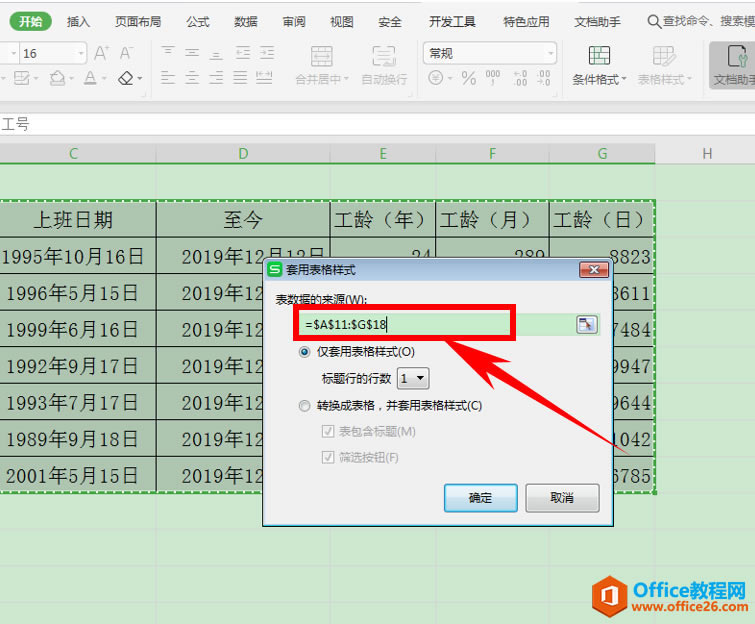Screen dimensions: 755x624
Task: Expand the 条件格式 dropdown arrow
Action: pos(624,78)
